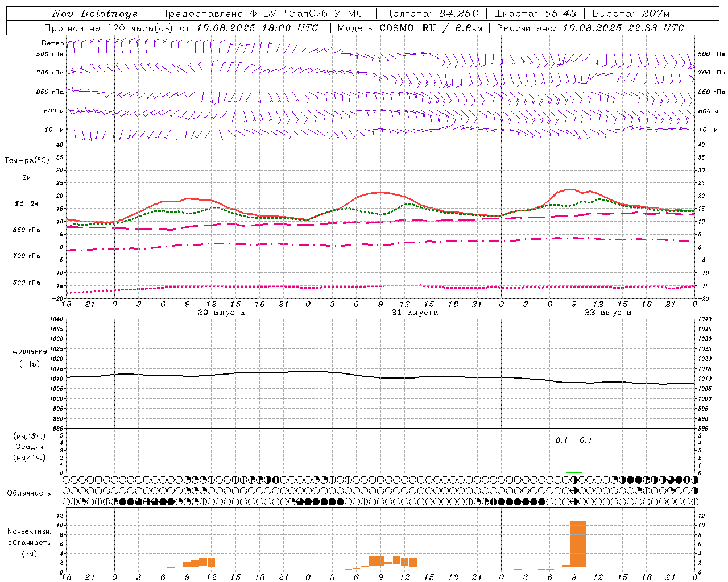Screen dimensions: 728x582
Task: Select the forecast start time 19.08.2025 18:00 UTC
Action: point(257,28)
